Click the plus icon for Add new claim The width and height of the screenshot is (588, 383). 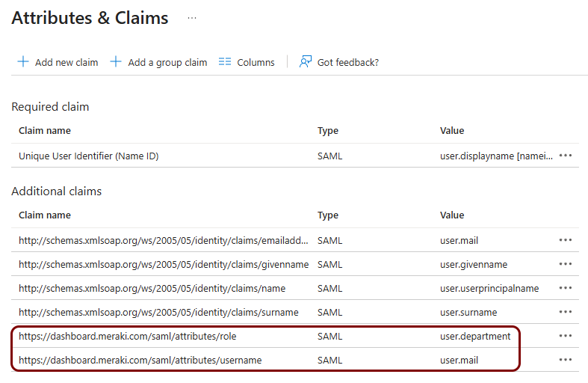coord(23,61)
